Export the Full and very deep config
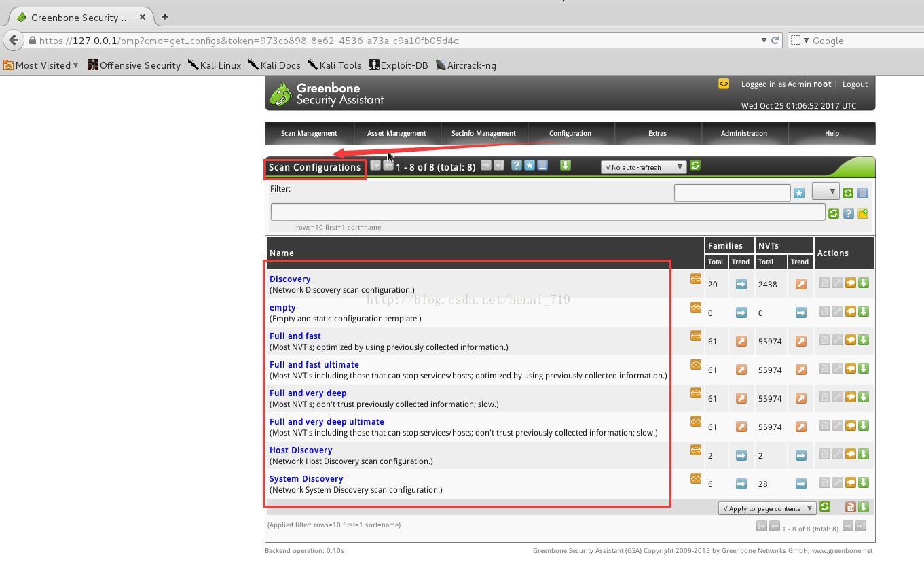 [x=863, y=397]
